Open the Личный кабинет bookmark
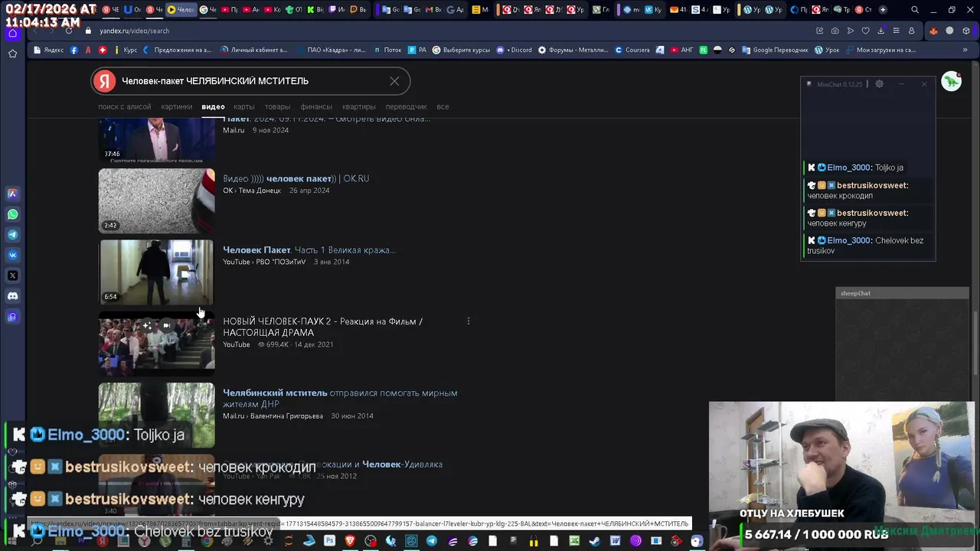The height and width of the screenshot is (551, 980). pyautogui.click(x=254, y=50)
